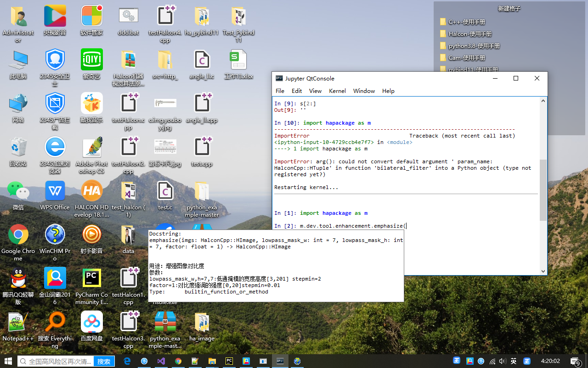Image resolution: width=588 pixels, height=368 pixels.
Task: Mute speakers from the system tray
Action: [x=502, y=361]
